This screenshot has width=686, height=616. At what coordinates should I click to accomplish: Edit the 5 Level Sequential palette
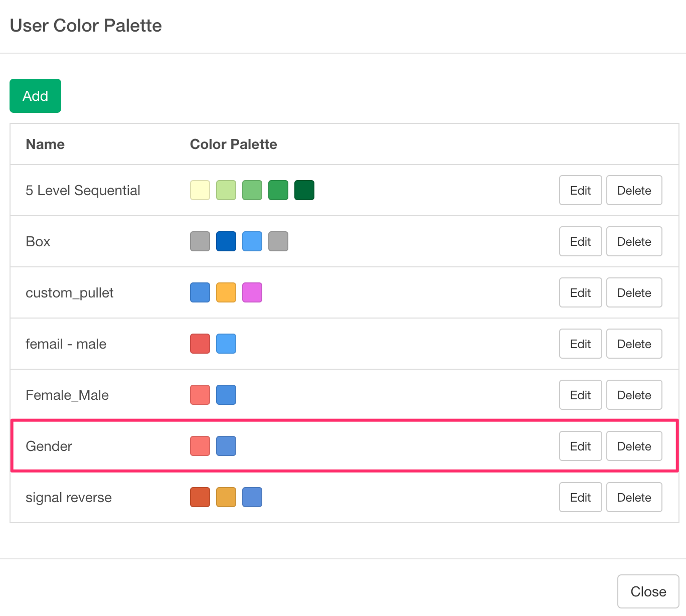tap(580, 191)
